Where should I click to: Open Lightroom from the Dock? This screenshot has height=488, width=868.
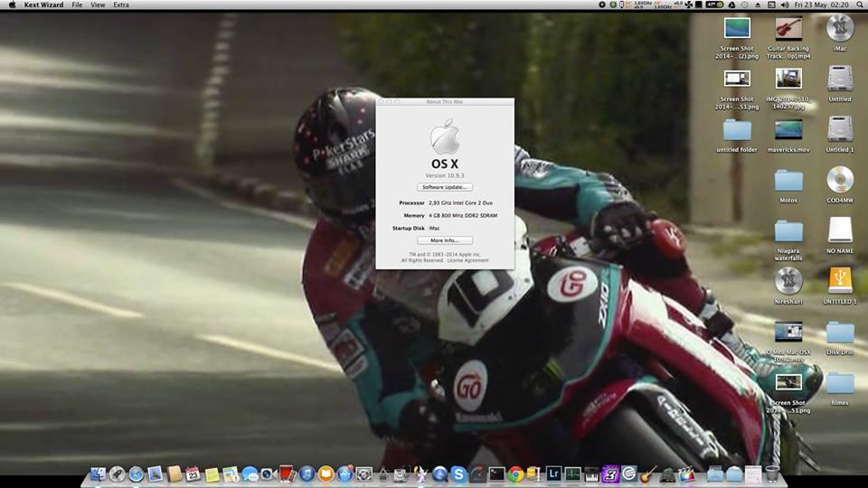click(x=553, y=473)
